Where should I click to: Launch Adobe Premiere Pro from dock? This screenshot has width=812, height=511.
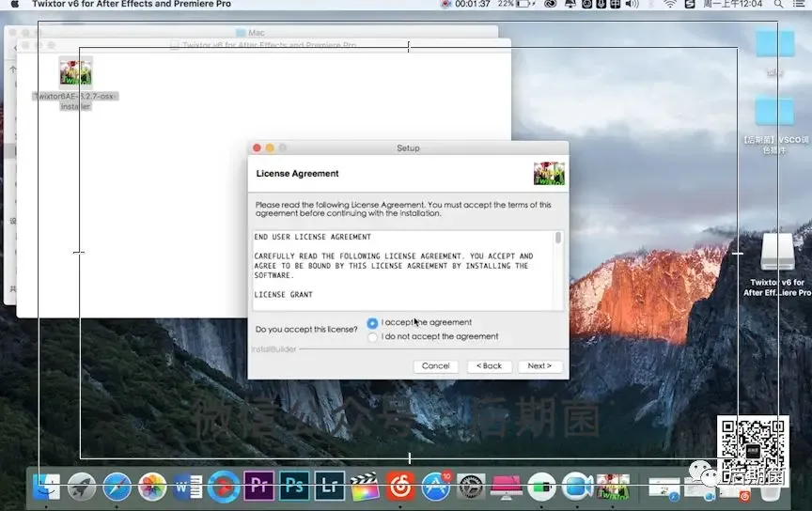(259, 486)
